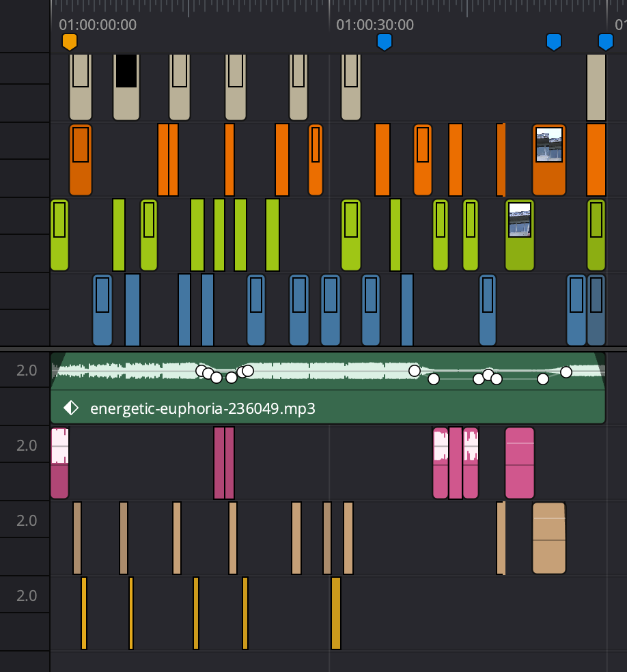Viewport: 627px width, 672px height.
Task: Select the blue marker above the orange thumbnail clip
Action: pos(554,42)
